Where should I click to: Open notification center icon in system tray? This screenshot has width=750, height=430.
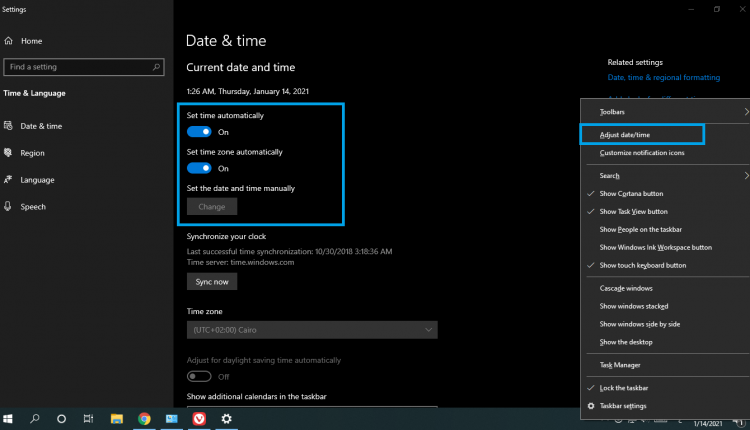point(740,422)
